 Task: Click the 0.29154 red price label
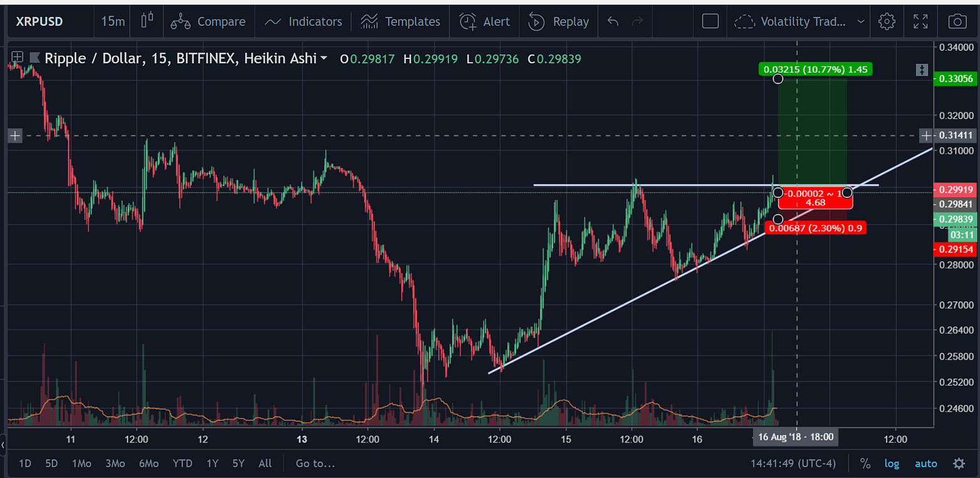point(956,249)
